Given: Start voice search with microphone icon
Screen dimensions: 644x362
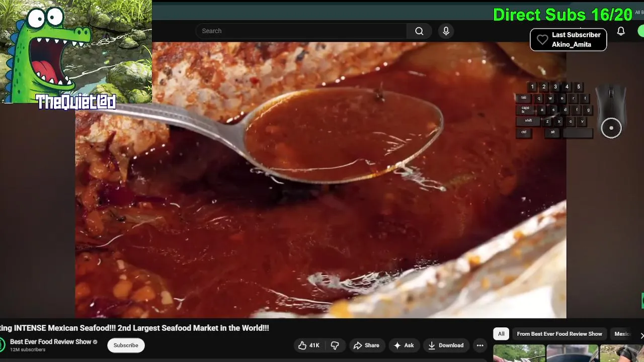Looking at the screenshot, I should [x=446, y=31].
